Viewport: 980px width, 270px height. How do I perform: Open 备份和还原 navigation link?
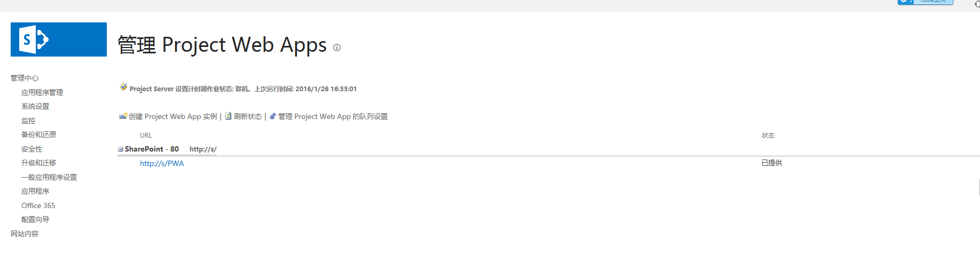coord(38,134)
